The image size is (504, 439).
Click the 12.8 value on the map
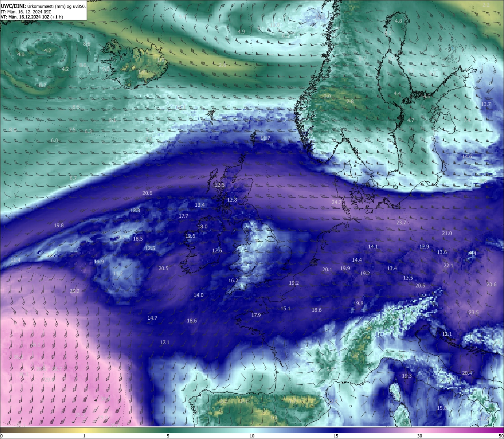coord(232,200)
